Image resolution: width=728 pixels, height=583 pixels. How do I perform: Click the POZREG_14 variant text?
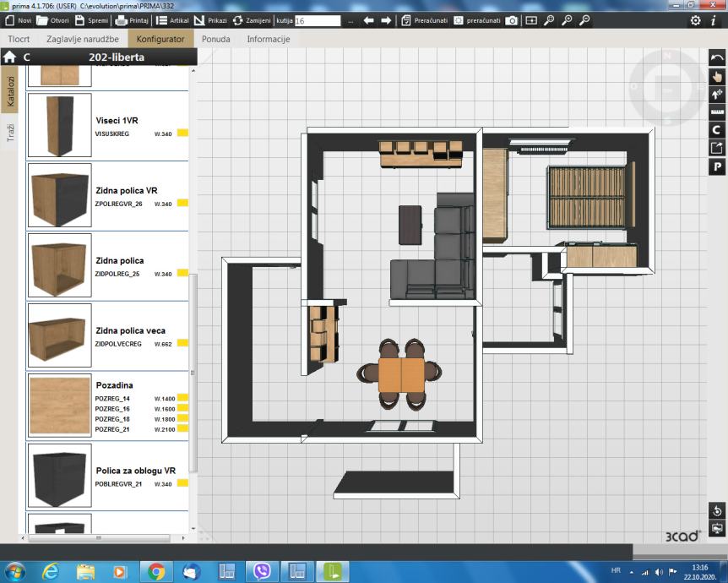click(112, 399)
